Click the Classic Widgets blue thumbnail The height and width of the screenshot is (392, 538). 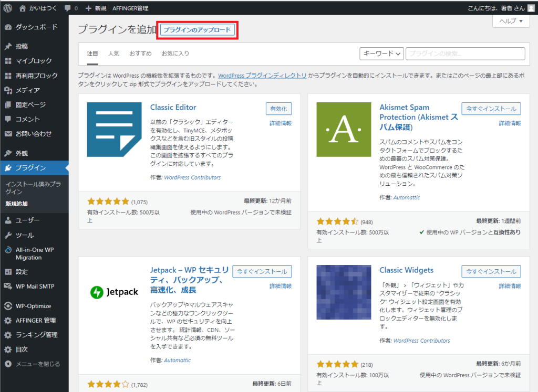(x=344, y=292)
